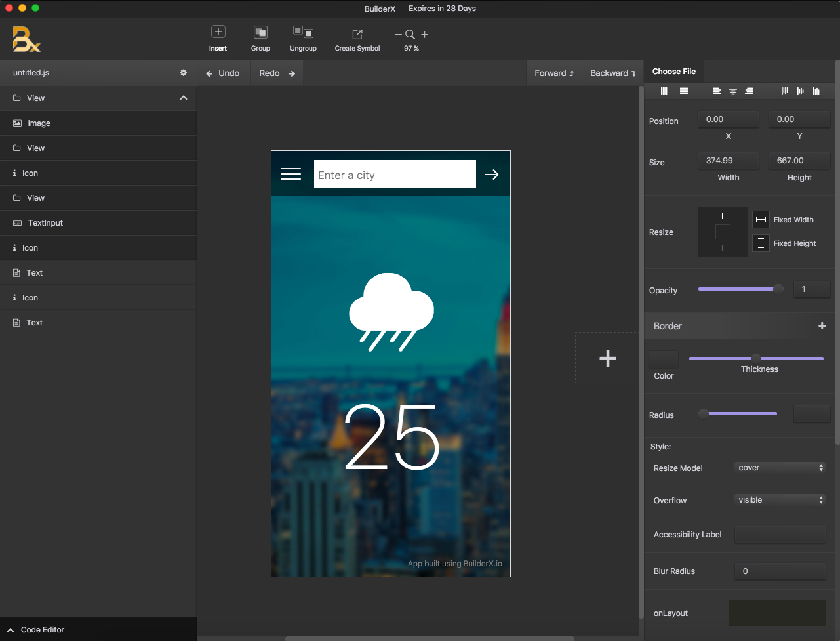The height and width of the screenshot is (641, 840).
Task: Click the Group icon in toolbar
Action: (x=260, y=32)
